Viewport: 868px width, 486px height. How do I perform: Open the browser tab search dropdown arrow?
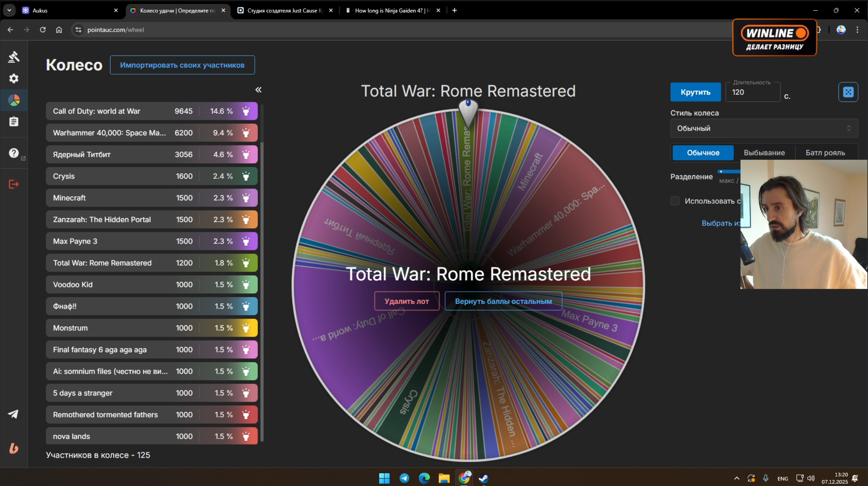[x=10, y=10]
